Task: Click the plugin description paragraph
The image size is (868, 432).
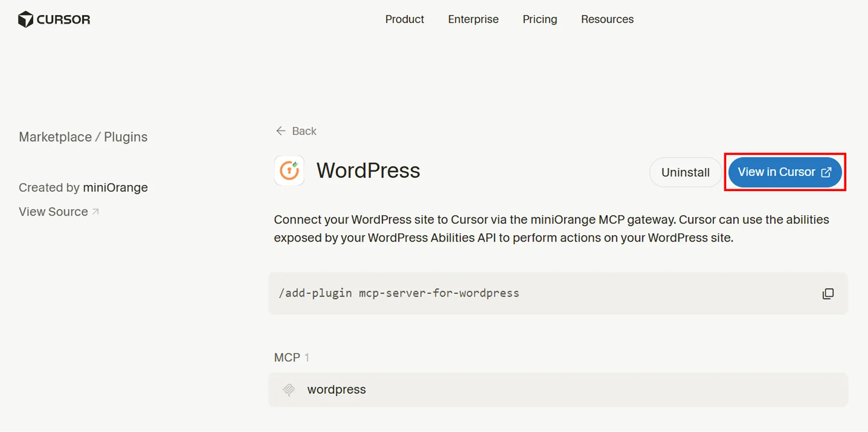Action: (552, 229)
